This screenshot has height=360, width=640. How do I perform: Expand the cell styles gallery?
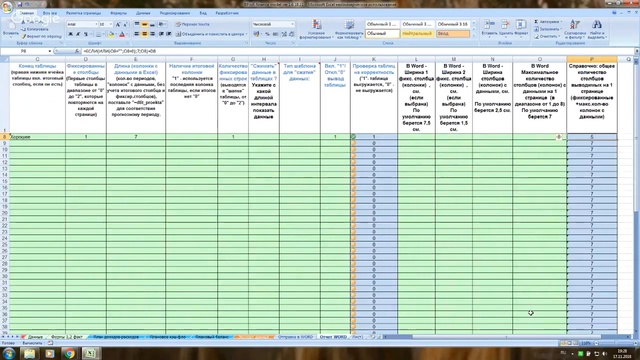474,36
